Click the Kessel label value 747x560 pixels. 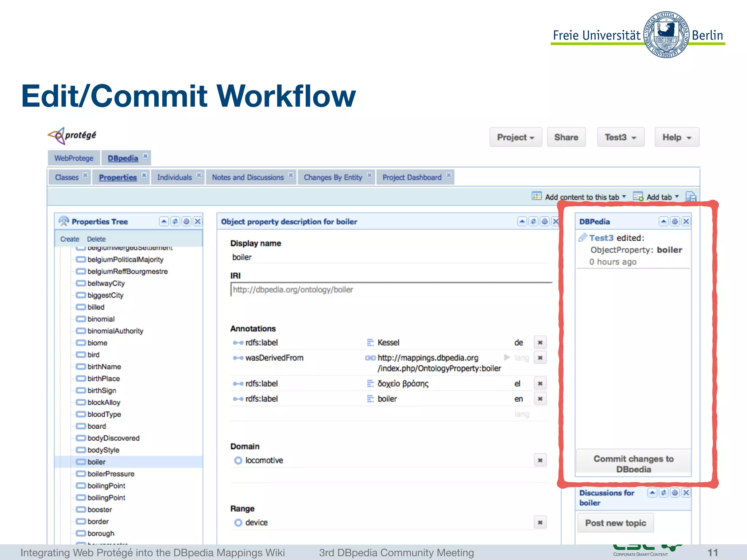point(388,343)
